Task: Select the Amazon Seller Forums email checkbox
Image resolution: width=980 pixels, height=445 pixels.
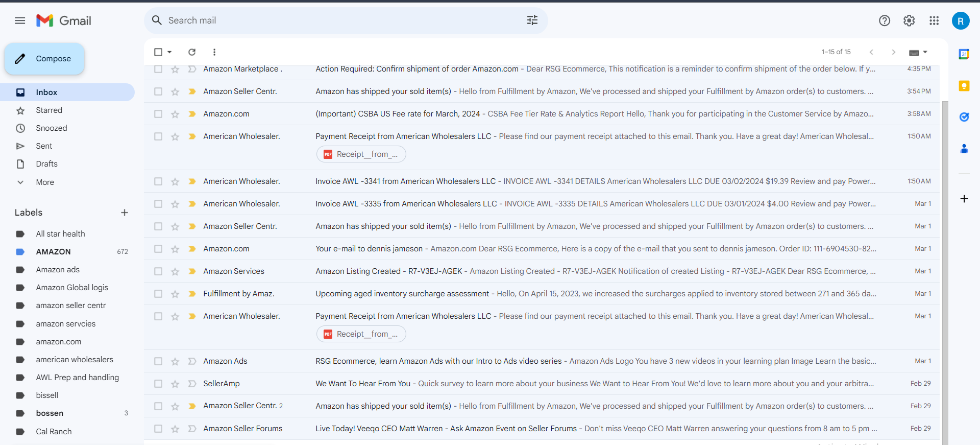Action: click(x=158, y=429)
